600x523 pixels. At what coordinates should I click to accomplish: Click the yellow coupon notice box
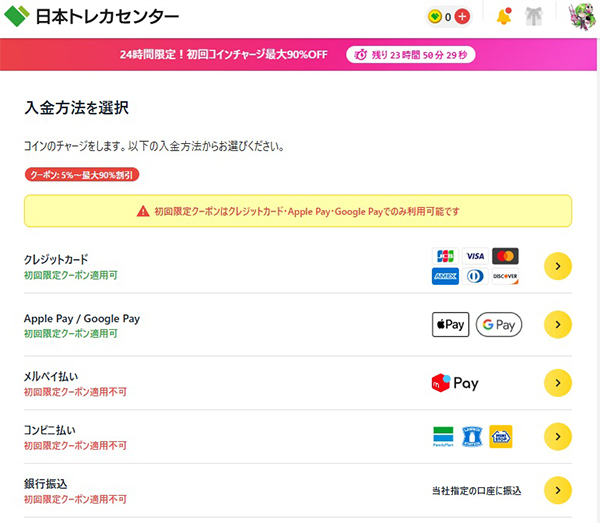point(298,211)
